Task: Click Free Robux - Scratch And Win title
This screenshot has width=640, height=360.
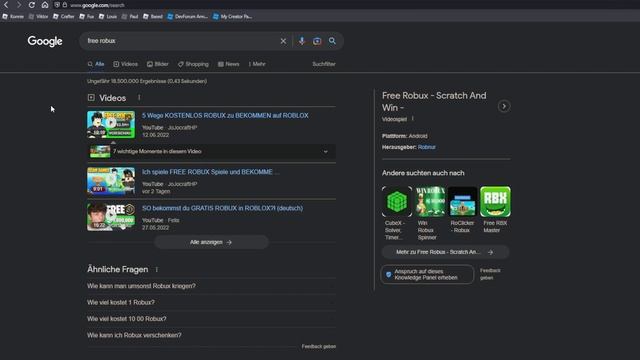Action: [x=434, y=102]
